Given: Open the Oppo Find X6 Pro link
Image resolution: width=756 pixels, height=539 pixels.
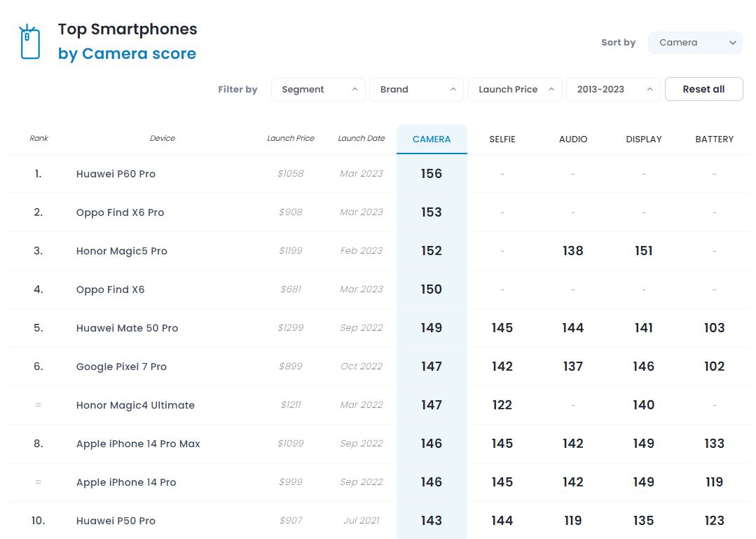Looking at the screenshot, I should pyautogui.click(x=120, y=212).
